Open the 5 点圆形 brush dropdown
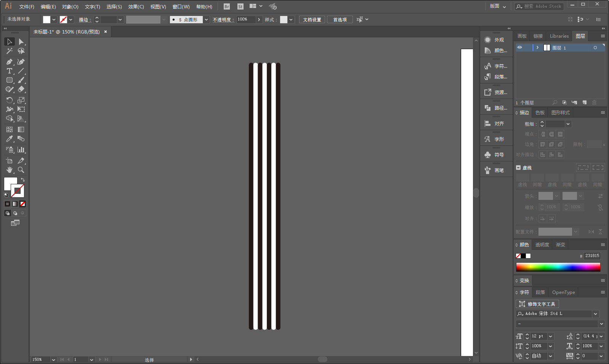The height and width of the screenshot is (364, 609). [x=206, y=19]
